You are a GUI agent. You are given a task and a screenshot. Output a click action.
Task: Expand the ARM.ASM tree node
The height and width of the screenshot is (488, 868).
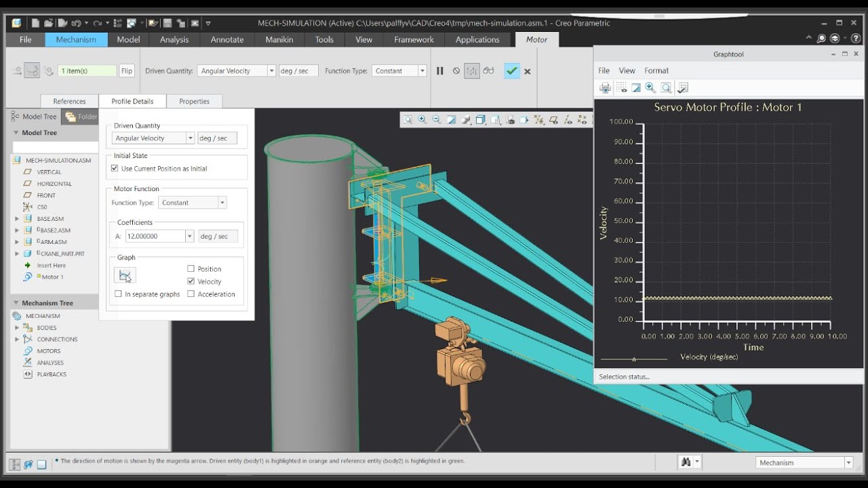click(17, 242)
